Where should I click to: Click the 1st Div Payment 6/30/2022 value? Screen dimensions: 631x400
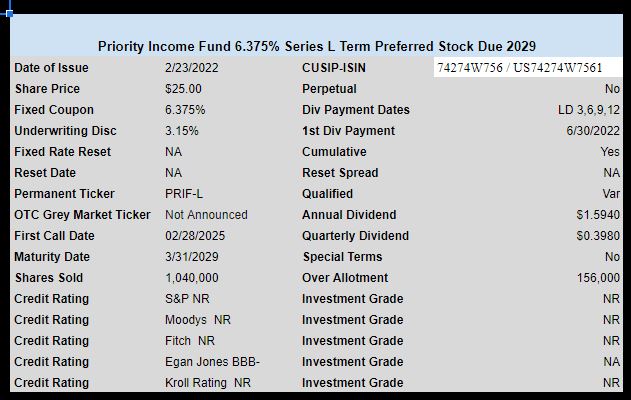tap(593, 130)
